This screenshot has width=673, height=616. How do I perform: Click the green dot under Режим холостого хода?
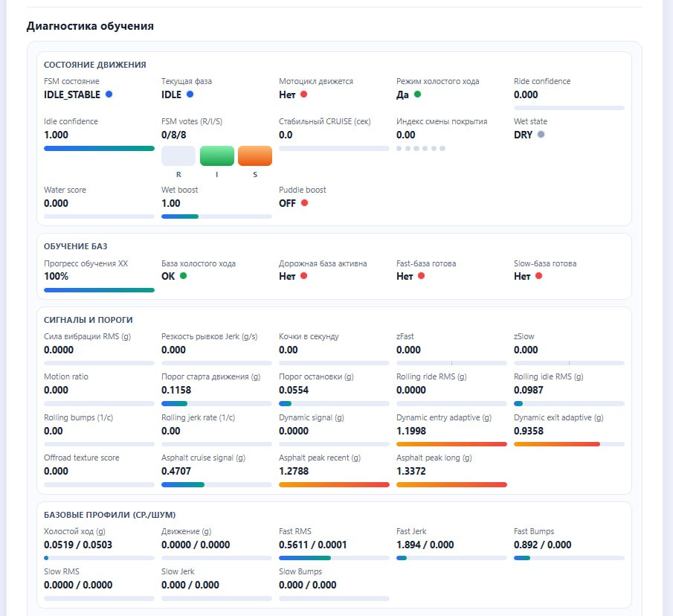coord(417,94)
